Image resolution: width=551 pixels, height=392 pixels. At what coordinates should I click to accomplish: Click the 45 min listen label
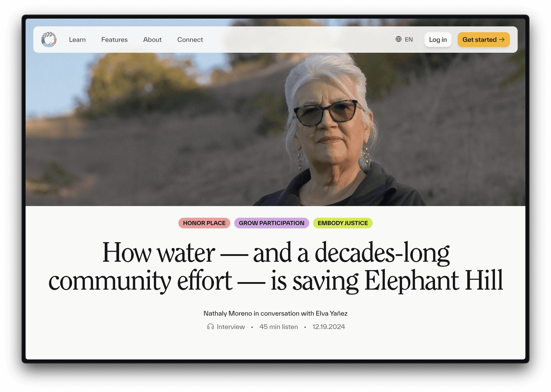click(279, 327)
